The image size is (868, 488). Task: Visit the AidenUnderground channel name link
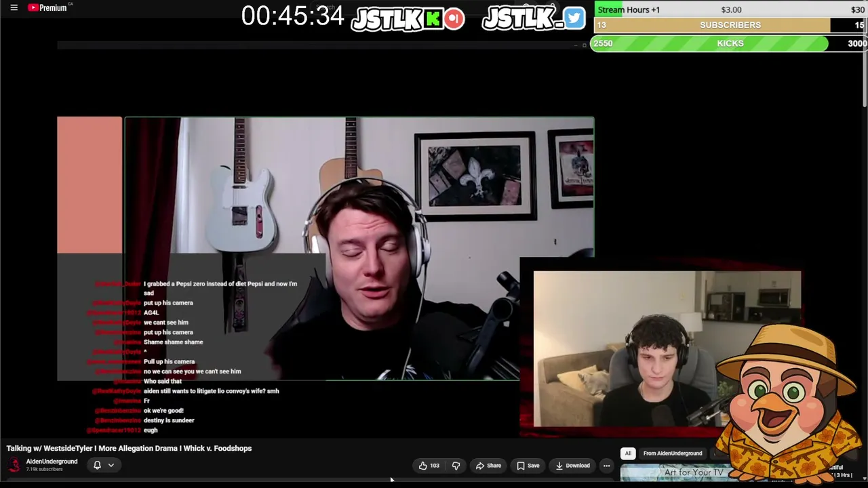pos(52,462)
